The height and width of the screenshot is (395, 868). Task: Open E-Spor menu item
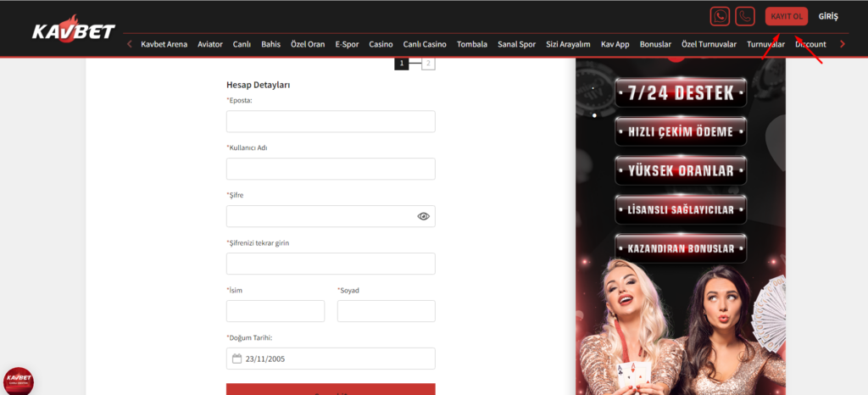(347, 44)
